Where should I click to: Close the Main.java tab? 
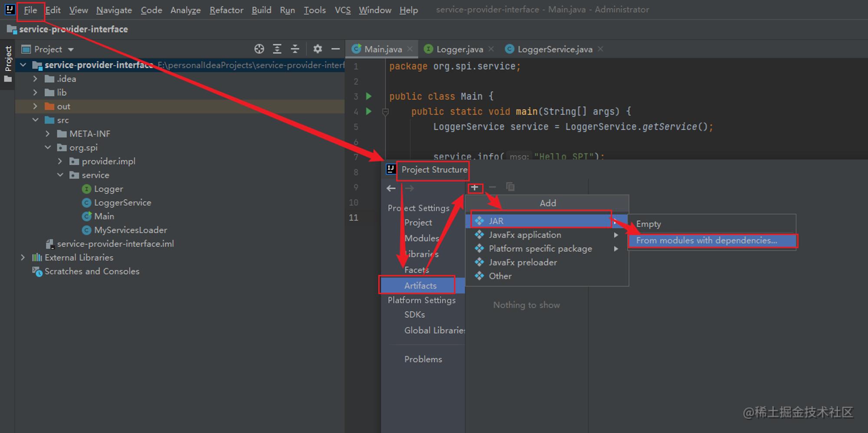(x=410, y=49)
